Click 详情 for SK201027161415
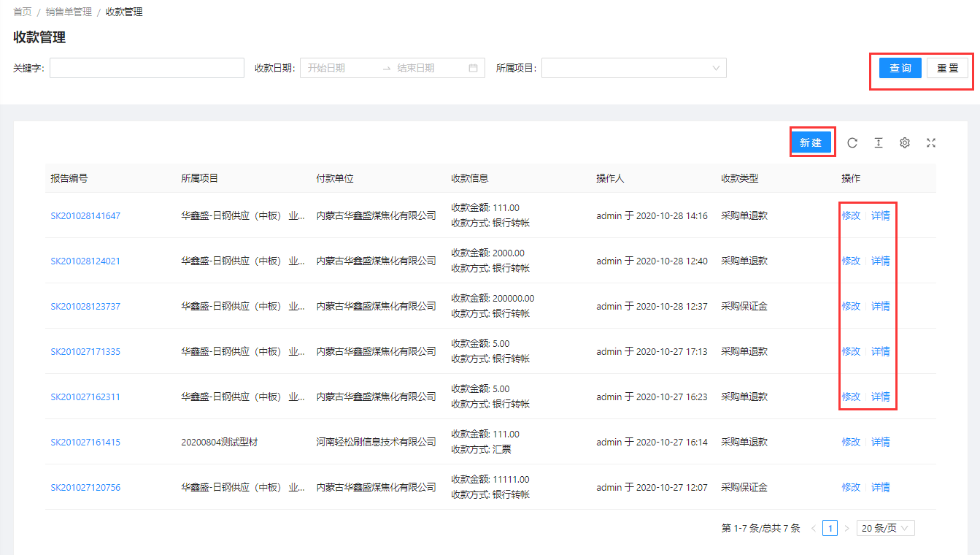Screen dimensions: 980x555 tap(881, 443)
